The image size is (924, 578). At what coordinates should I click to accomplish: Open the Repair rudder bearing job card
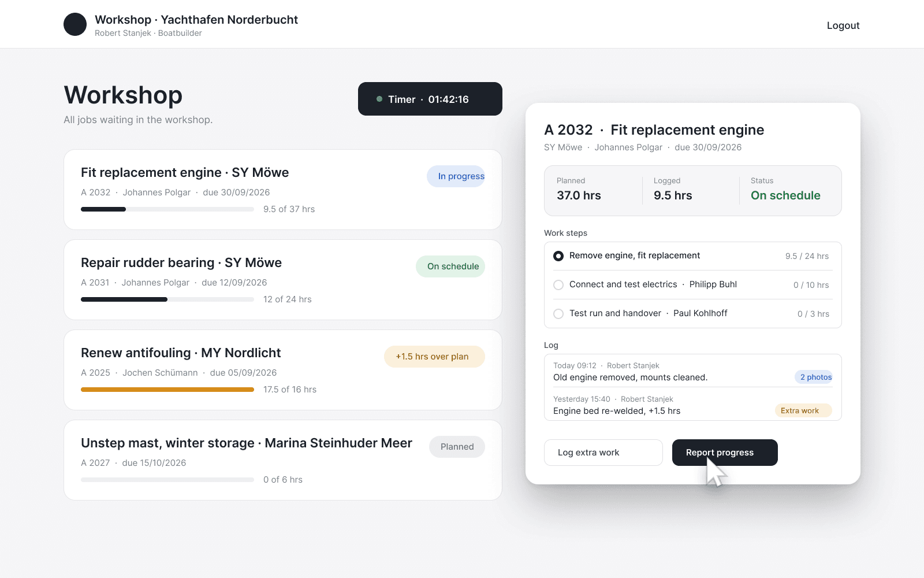point(283,280)
